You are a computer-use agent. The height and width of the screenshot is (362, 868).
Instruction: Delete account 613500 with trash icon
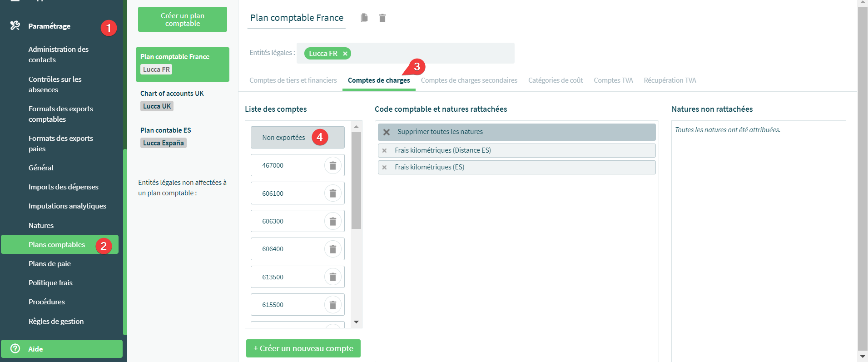point(332,277)
